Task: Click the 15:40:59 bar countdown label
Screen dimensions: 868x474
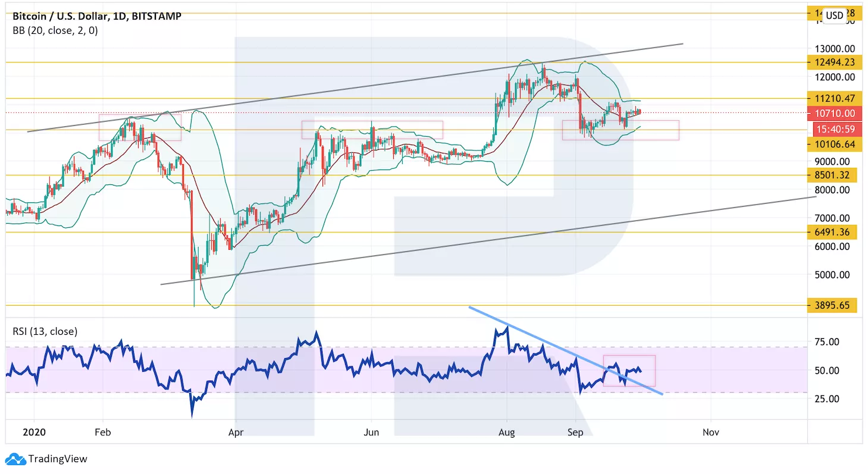Action: coord(836,129)
